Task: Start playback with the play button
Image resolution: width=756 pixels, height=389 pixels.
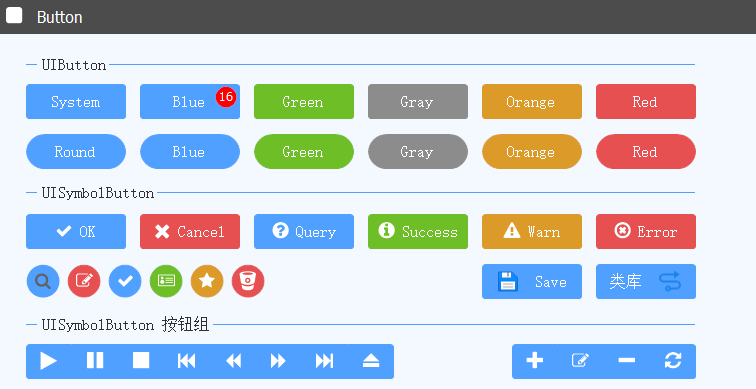Action: pyautogui.click(x=49, y=361)
